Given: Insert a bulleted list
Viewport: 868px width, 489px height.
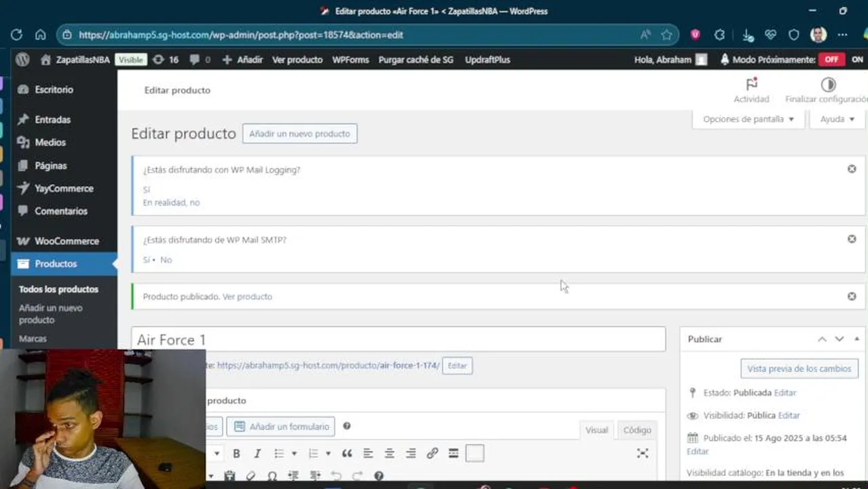Looking at the screenshot, I should pos(278,453).
